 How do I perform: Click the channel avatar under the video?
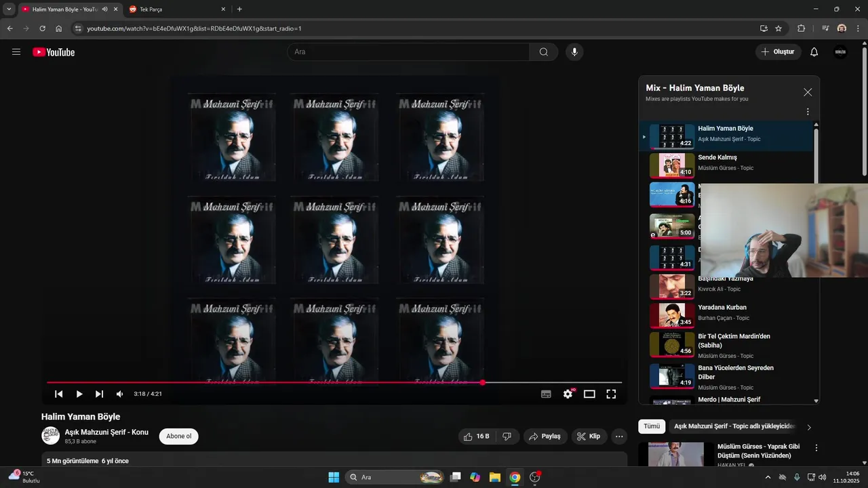pyautogui.click(x=50, y=436)
